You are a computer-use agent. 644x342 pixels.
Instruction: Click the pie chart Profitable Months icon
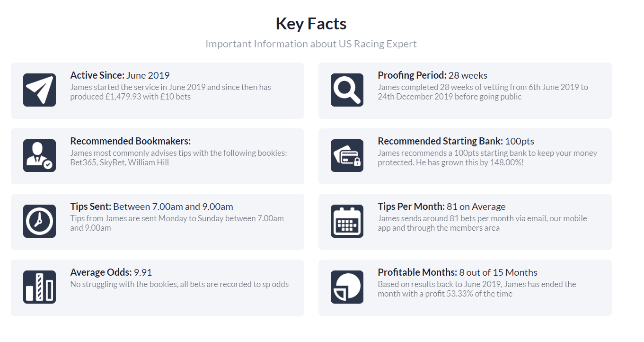(x=347, y=287)
